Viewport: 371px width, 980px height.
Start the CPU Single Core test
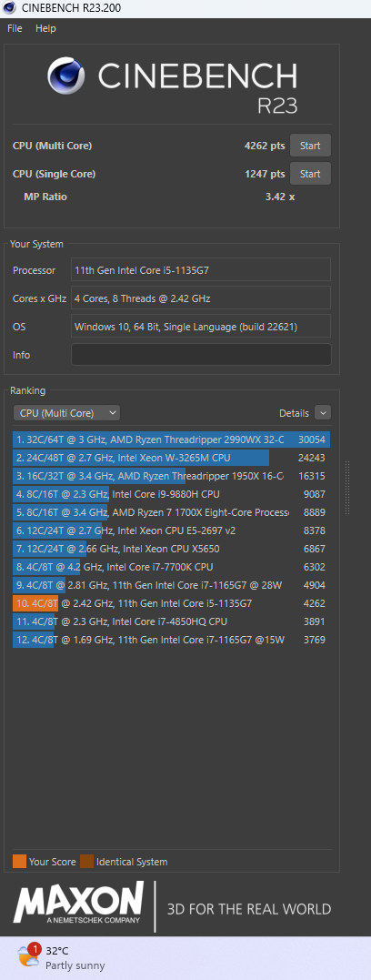point(310,174)
